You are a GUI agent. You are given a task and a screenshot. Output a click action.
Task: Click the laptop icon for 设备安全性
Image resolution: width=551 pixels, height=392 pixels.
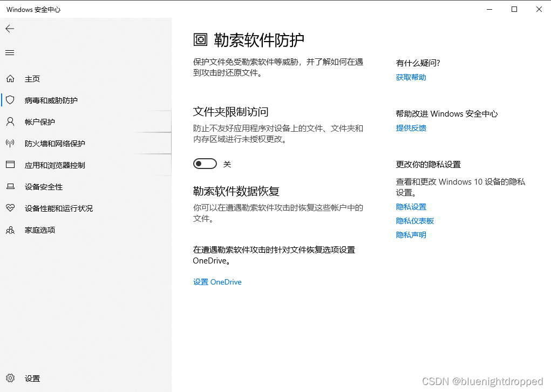tap(10, 186)
